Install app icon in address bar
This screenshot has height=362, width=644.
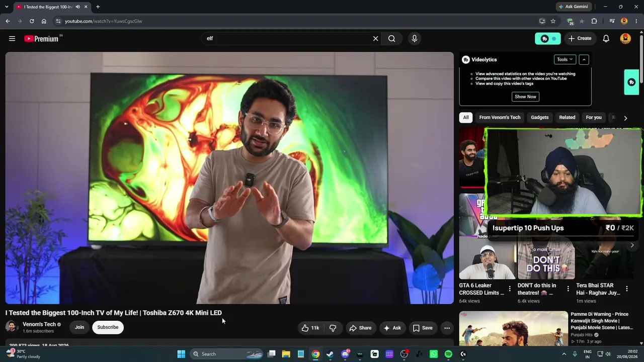[542, 21]
